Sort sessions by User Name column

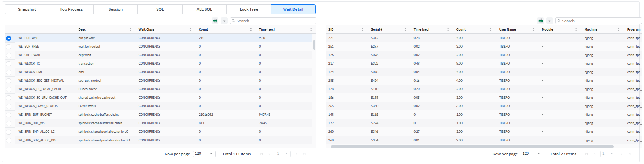[x=533, y=29]
